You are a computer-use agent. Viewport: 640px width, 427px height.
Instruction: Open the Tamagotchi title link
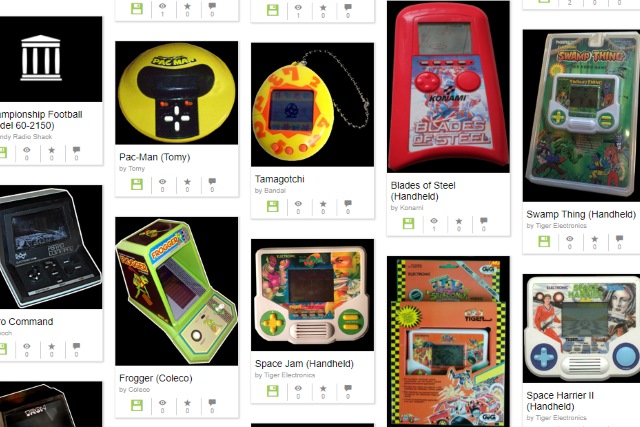point(280,179)
